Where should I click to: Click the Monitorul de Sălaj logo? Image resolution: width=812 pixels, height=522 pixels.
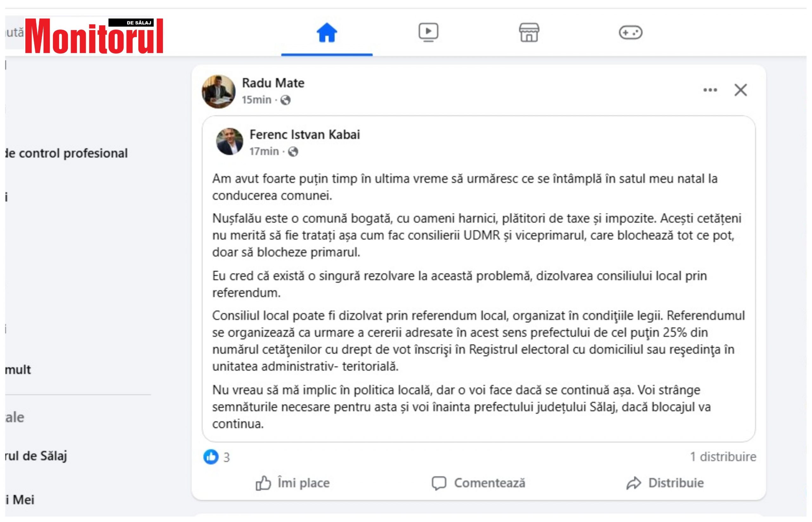click(x=94, y=36)
